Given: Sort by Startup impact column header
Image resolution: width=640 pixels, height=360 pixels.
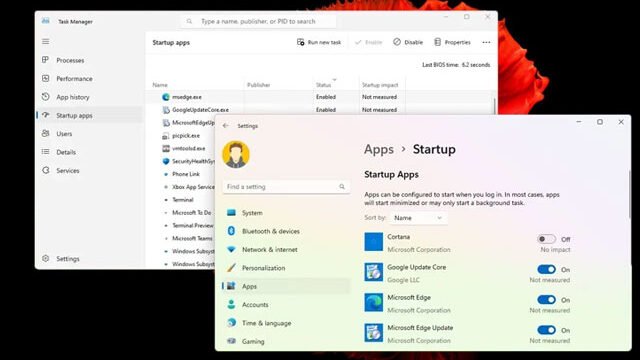Looking at the screenshot, I should 380,85.
